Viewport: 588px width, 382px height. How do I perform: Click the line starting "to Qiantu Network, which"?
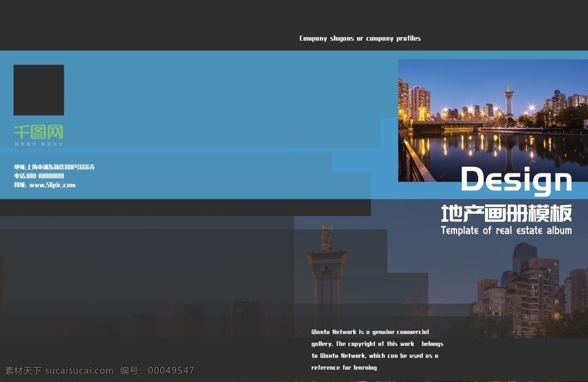375,356
